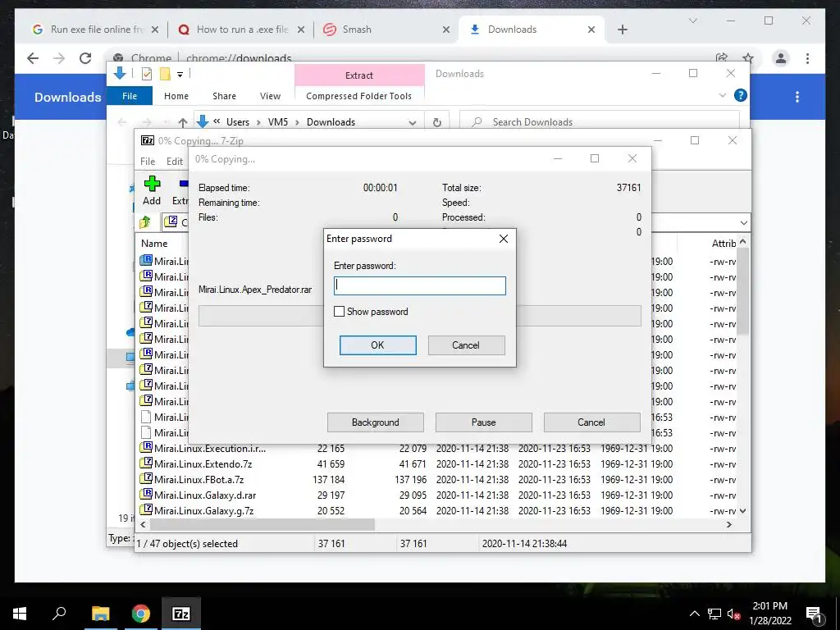This screenshot has height=630, width=840.
Task: Tick the Show password checkbox
Action: point(339,312)
